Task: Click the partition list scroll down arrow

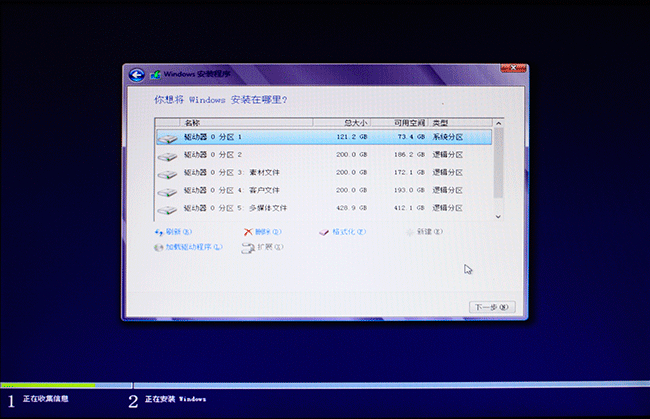Action: pos(498,216)
